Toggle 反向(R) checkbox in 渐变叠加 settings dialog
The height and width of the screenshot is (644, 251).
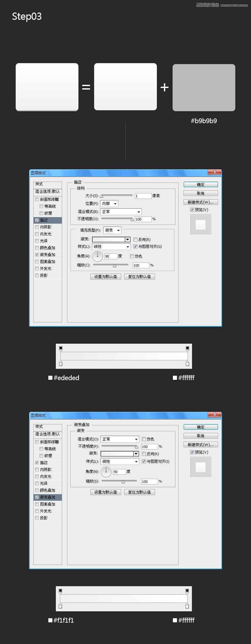point(144,454)
